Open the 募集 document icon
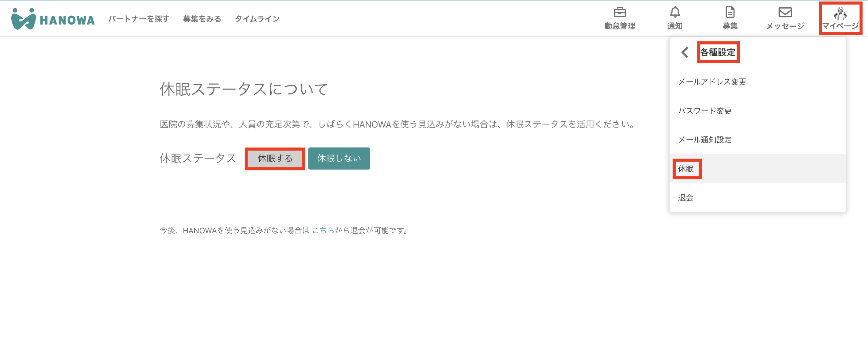Screen dimensions: 868x344 pos(730,13)
